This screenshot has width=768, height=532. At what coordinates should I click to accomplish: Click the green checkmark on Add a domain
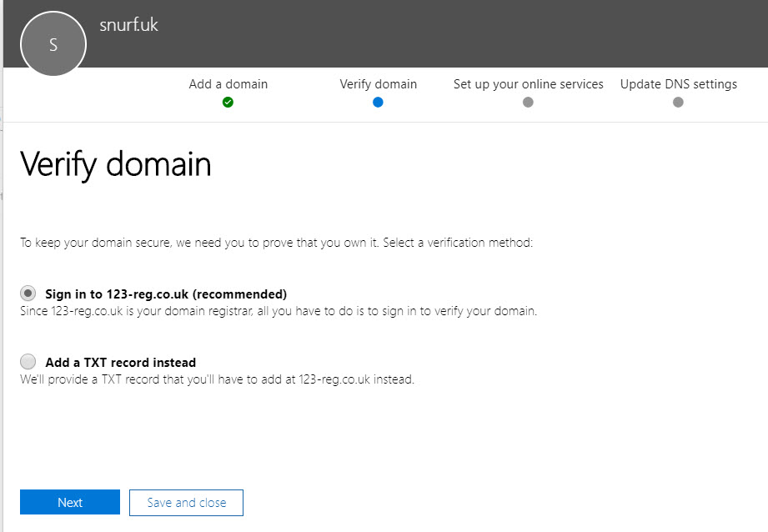[228, 102]
